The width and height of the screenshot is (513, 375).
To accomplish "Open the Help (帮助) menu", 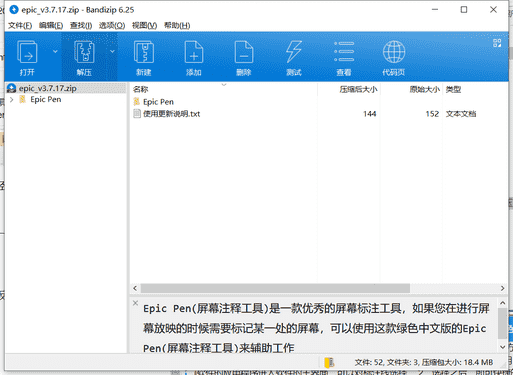I will [x=177, y=26].
